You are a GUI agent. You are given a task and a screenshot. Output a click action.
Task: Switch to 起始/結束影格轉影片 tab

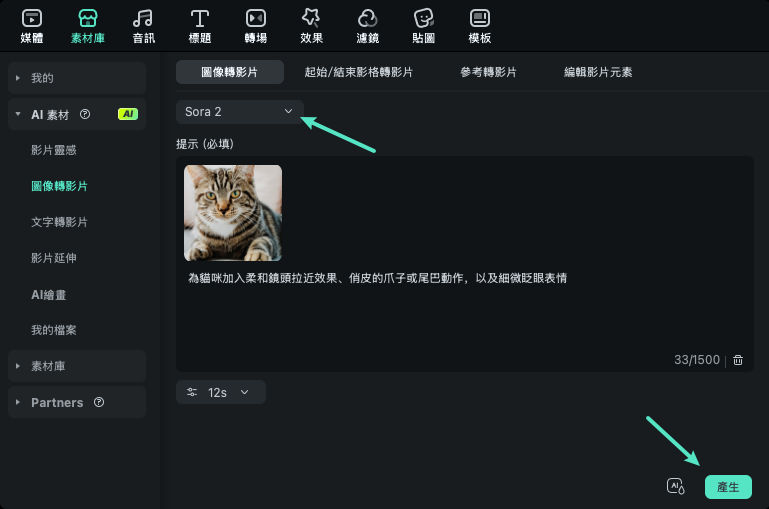[359, 72]
